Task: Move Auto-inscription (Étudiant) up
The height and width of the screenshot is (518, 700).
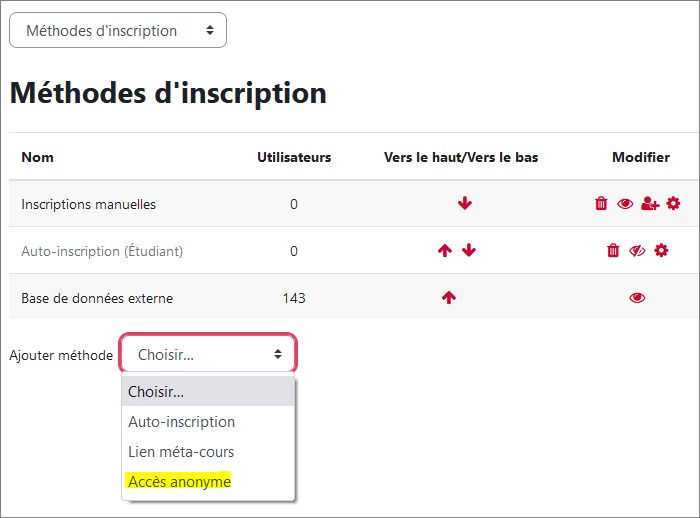Action: 445,251
